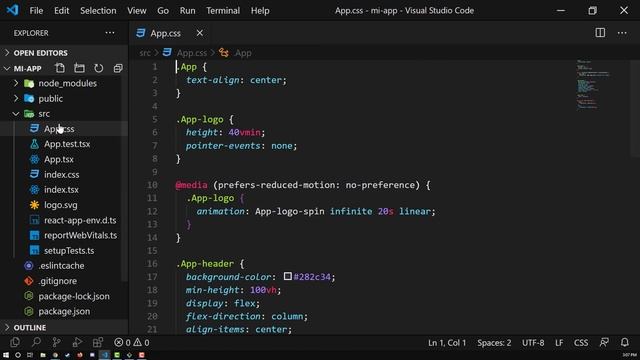
Task: Click the Cortana circle on taskbar
Action: click(x=18, y=355)
